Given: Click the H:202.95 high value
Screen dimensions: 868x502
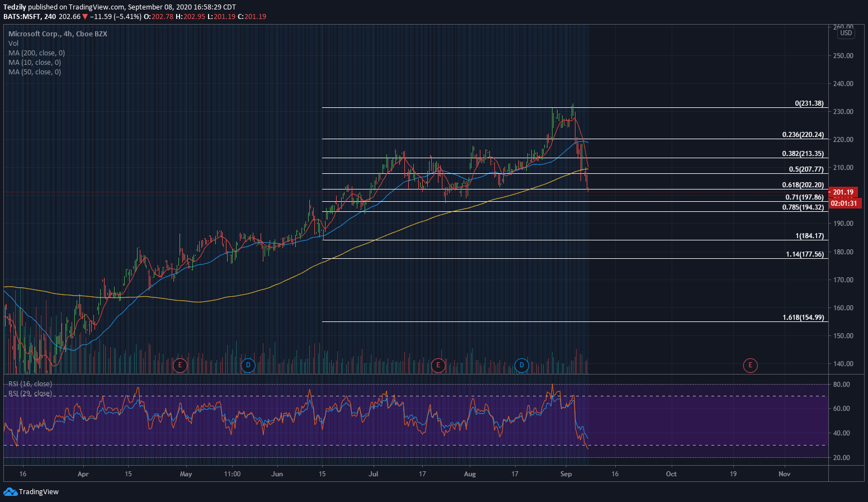Looking at the screenshot, I should pos(190,17).
